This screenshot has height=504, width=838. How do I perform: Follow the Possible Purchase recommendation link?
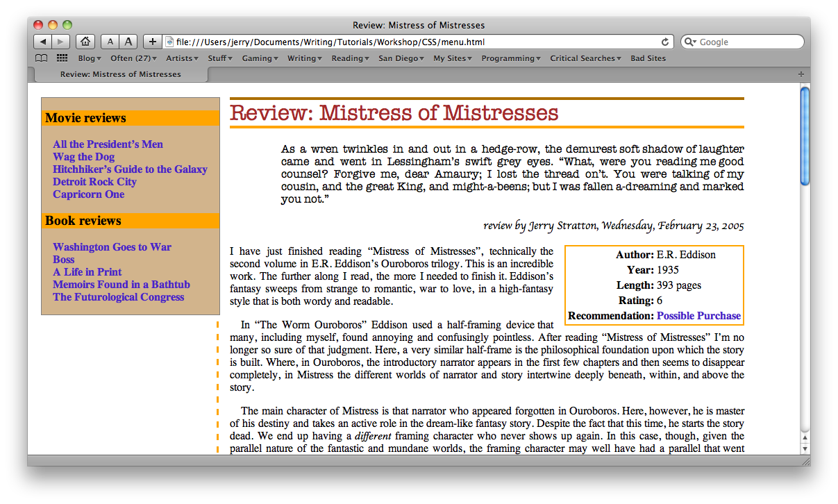tap(698, 316)
